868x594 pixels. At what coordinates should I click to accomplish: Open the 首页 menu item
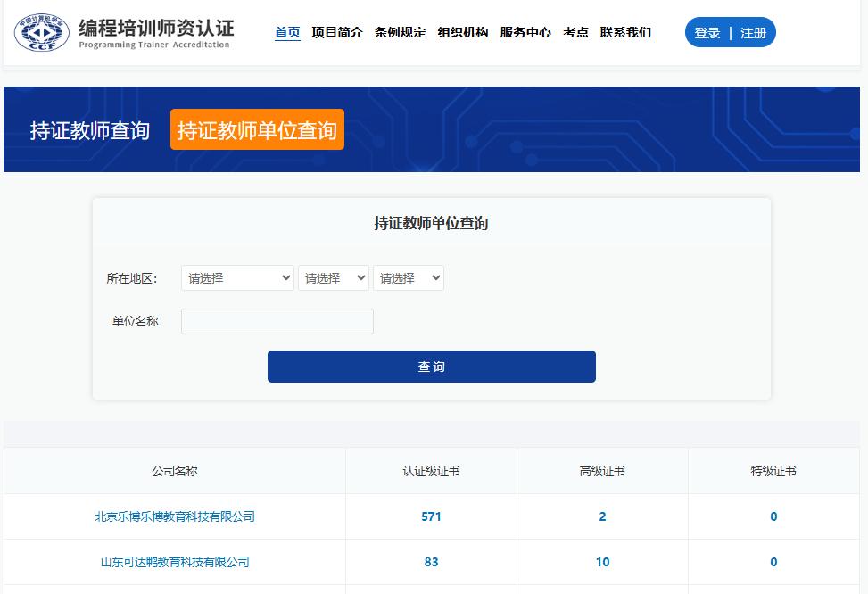pos(287,33)
